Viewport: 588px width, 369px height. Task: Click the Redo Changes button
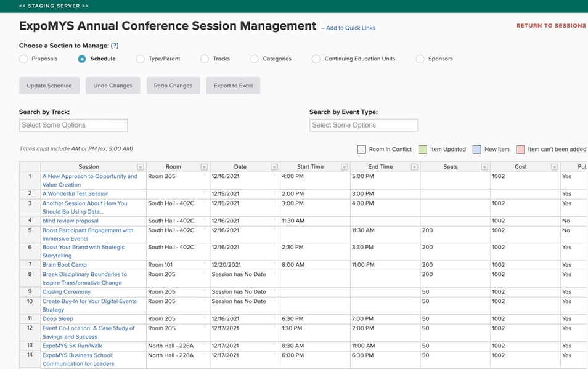(x=173, y=86)
